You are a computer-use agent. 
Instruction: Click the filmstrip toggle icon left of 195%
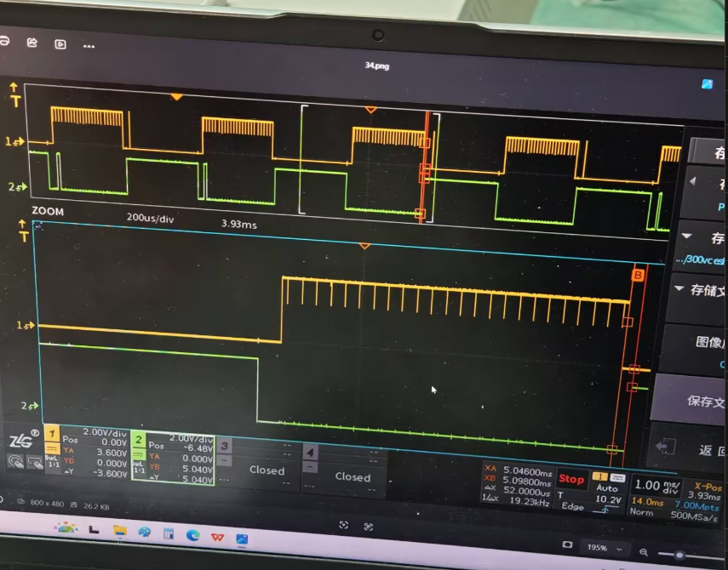tap(567, 544)
